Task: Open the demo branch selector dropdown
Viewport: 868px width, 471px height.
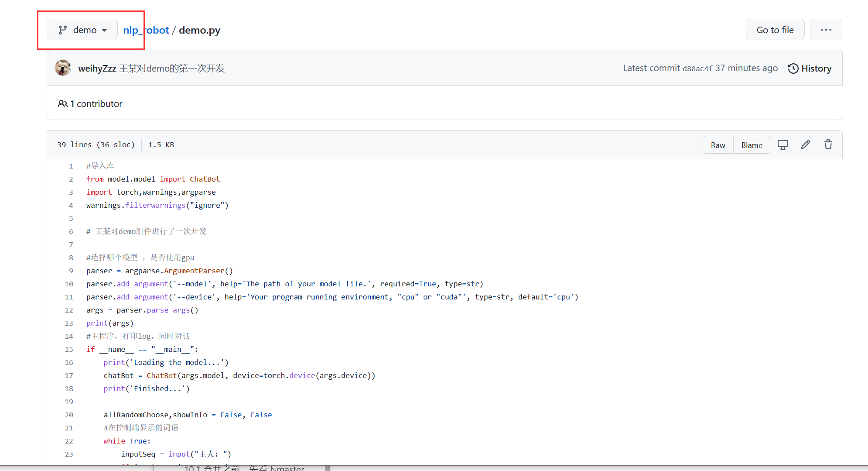Action: pyautogui.click(x=82, y=30)
